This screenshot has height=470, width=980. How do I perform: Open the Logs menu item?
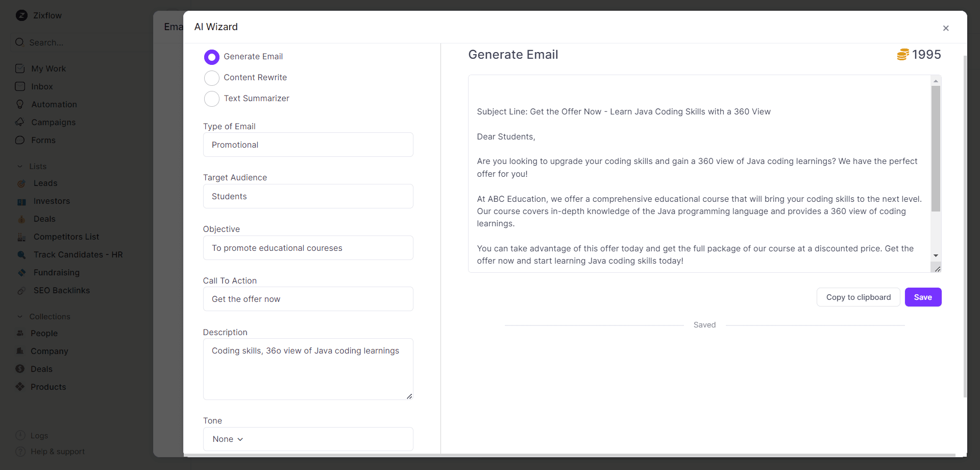[x=38, y=435]
